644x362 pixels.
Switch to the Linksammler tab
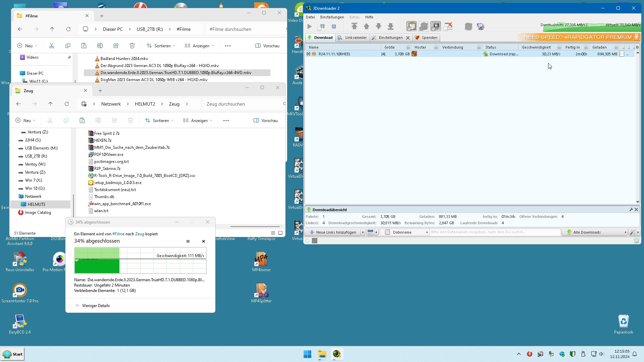pos(352,38)
